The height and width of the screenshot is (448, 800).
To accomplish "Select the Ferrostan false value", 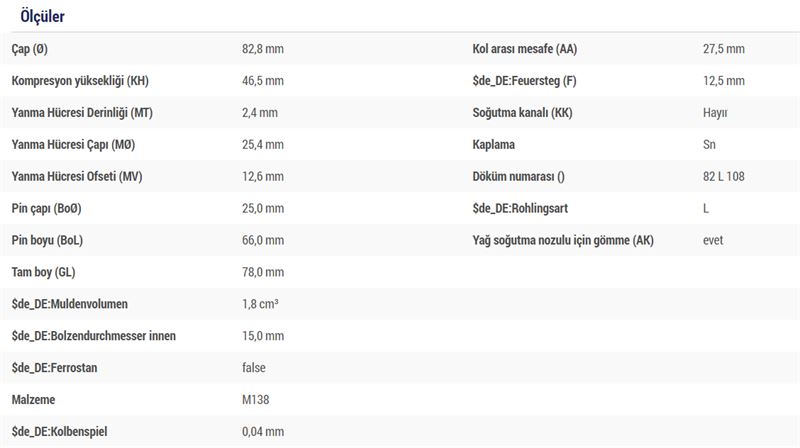I will [x=254, y=368].
